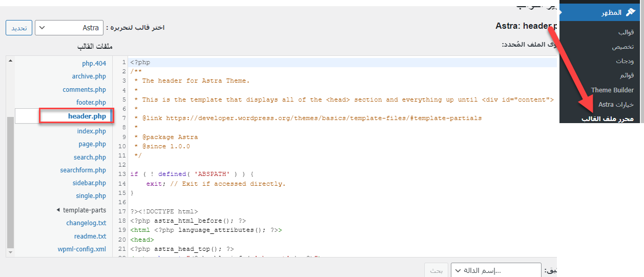644x277 pixels.
Task: Select 404.php from theme files
Action: pyautogui.click(x=94, y=64)
